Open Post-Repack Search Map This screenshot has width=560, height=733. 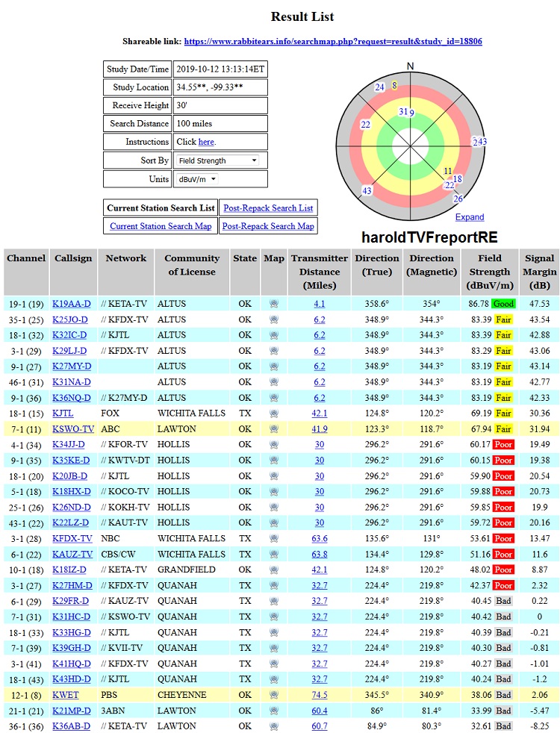268,226
